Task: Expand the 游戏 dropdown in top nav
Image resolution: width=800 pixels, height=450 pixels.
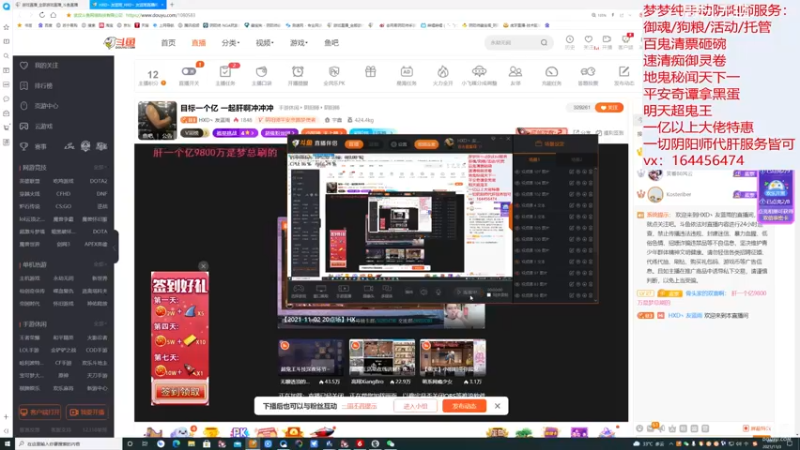Action: (299, 43)
